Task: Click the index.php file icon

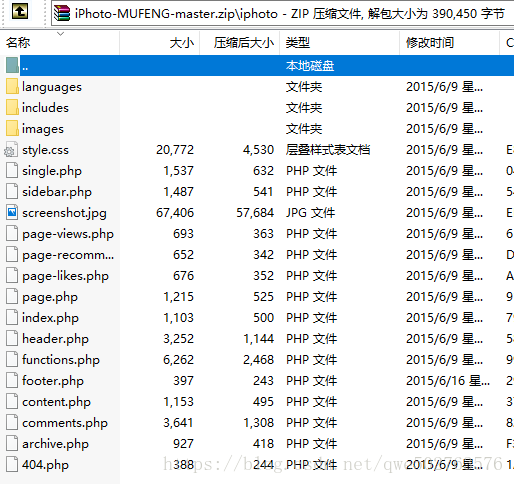Action: tap(12, 317)
